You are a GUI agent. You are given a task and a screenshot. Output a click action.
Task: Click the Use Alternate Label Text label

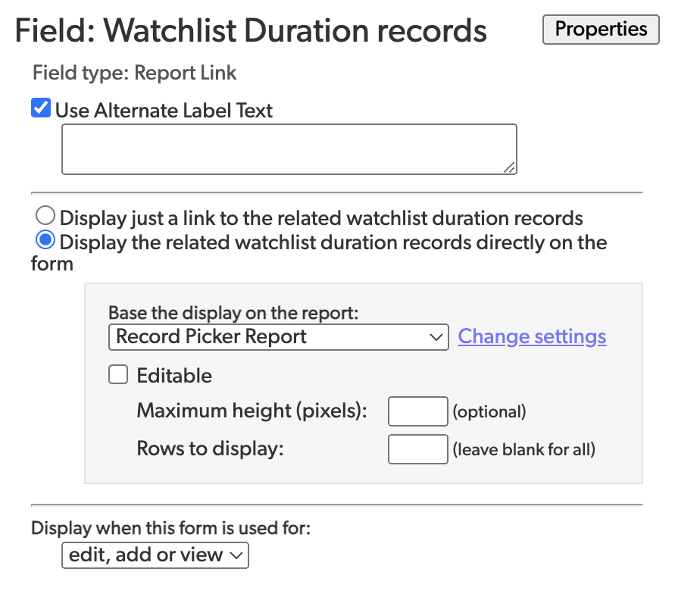click(x=164, y=111)
